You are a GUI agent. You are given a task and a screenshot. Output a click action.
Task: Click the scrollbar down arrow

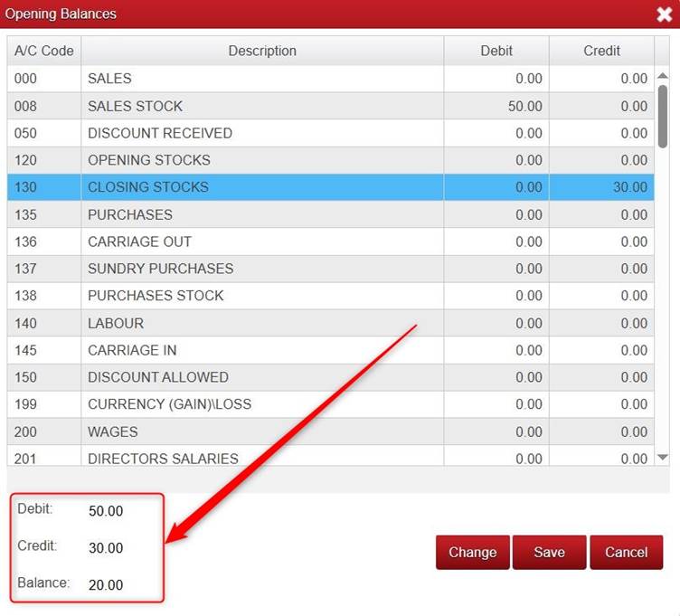[662, 457]
